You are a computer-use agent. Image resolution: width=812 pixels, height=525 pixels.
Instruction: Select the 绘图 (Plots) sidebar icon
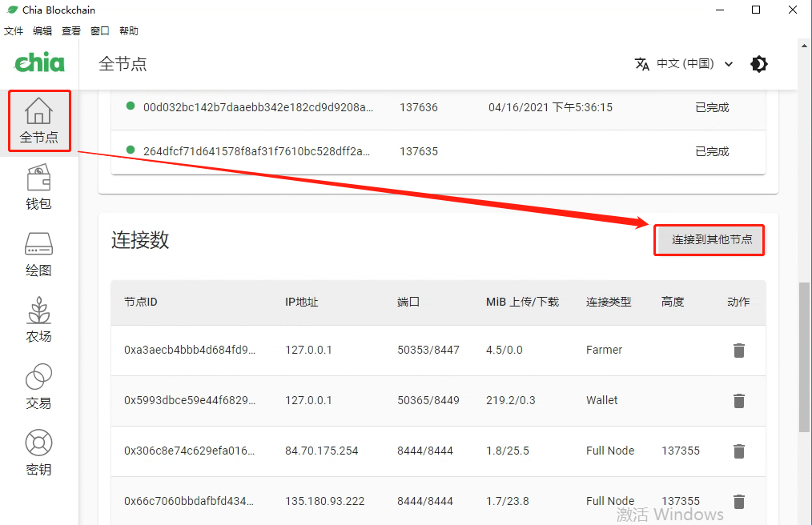pos(38,253)
